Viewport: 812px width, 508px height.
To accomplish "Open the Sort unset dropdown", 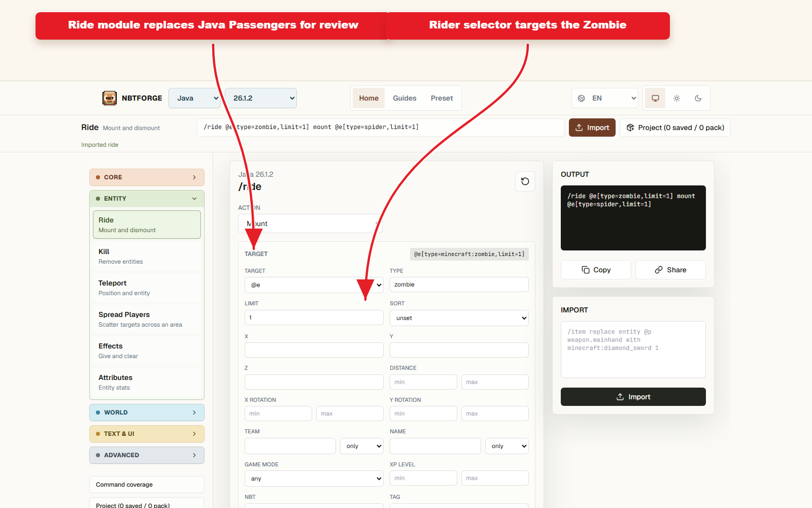I will click(459, 318).
